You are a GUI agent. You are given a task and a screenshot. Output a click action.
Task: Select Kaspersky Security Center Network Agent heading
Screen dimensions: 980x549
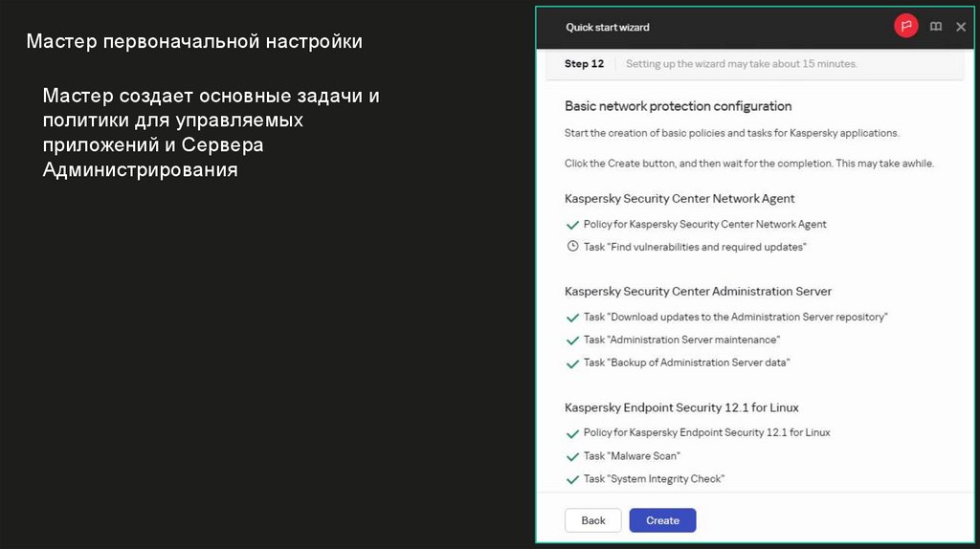tap(679, 199)
